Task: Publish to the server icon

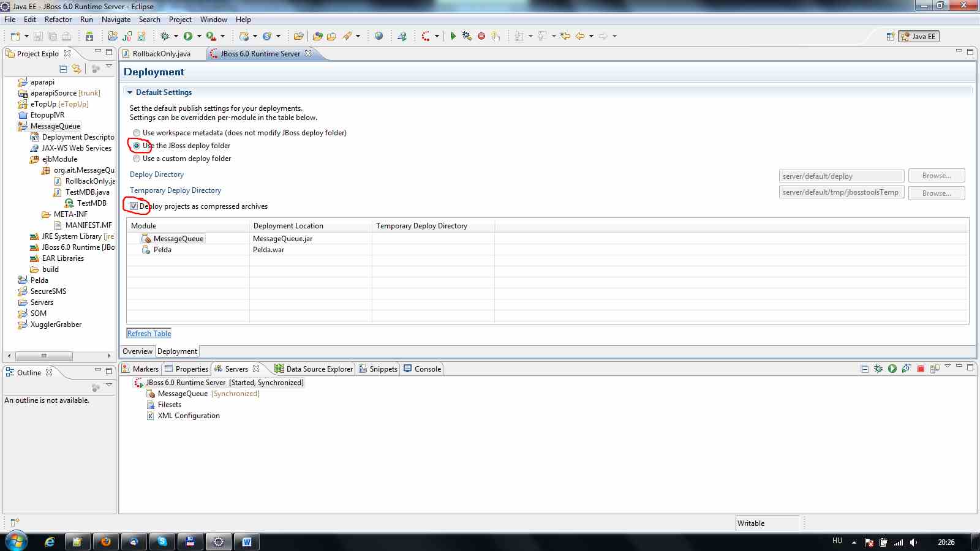Action: (907, 369)
